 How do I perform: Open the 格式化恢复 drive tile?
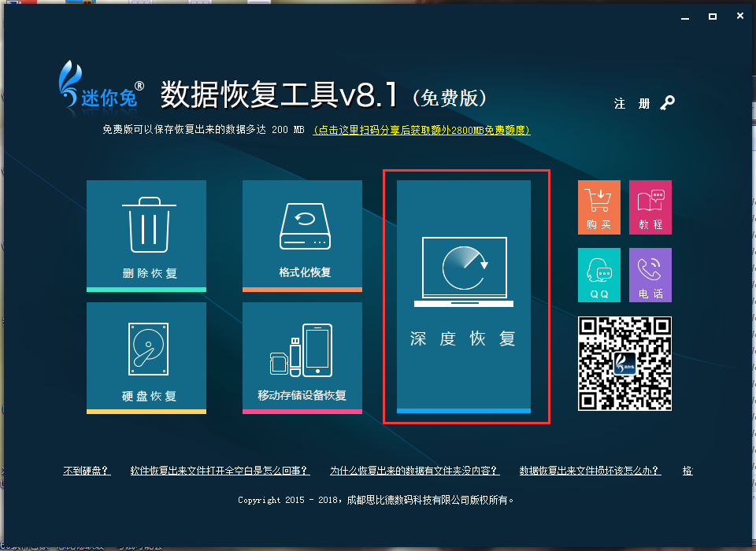[302, 235]
